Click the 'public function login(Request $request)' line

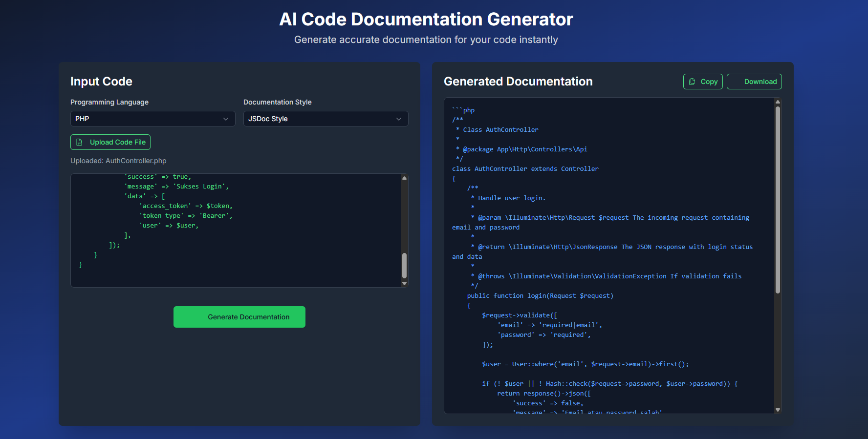pyautogui.click(x=540, y=296)
